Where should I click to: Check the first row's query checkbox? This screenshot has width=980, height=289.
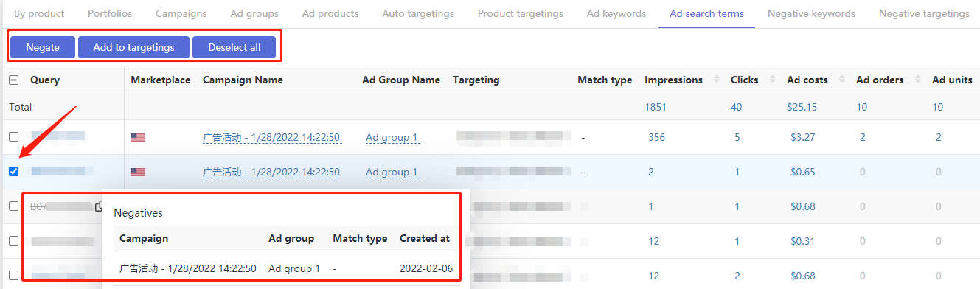[x=13, y=137]
